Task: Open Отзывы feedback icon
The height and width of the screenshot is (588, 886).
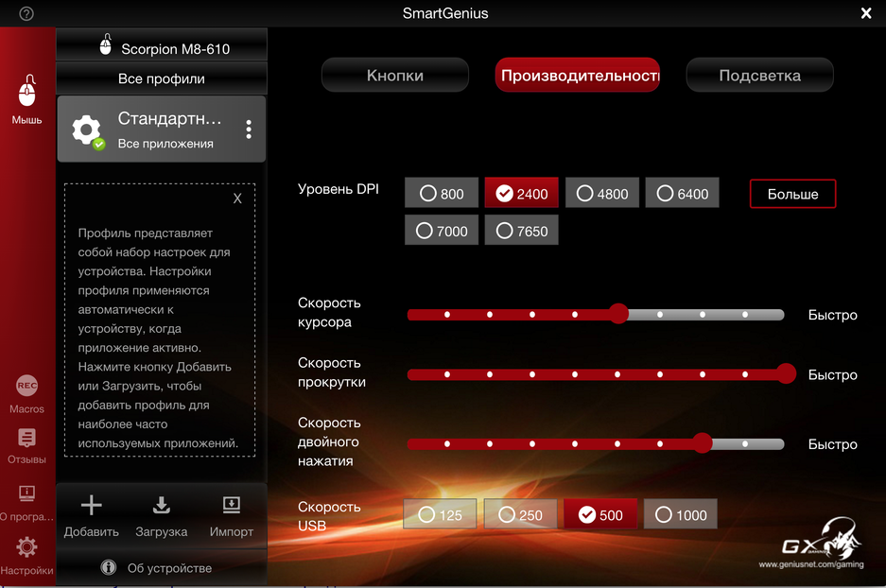Action: tap(26, 438)
